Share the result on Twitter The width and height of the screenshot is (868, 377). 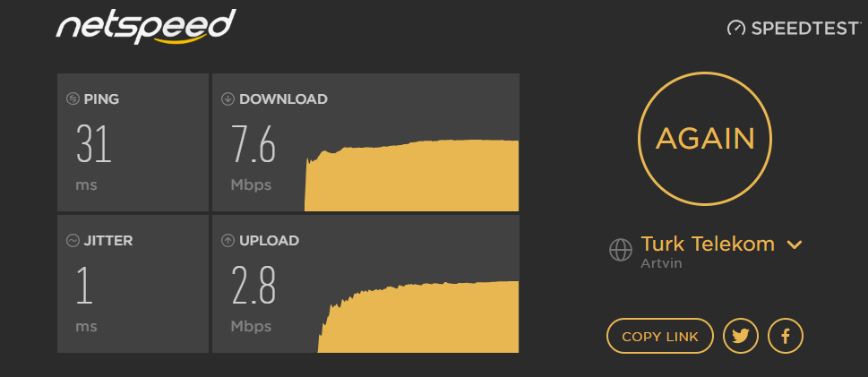741,336
